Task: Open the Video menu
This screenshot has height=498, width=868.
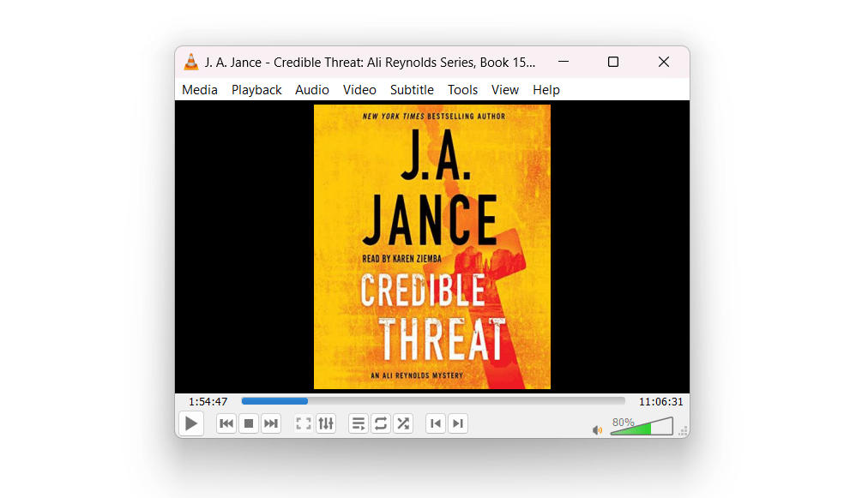Action: 359,90
